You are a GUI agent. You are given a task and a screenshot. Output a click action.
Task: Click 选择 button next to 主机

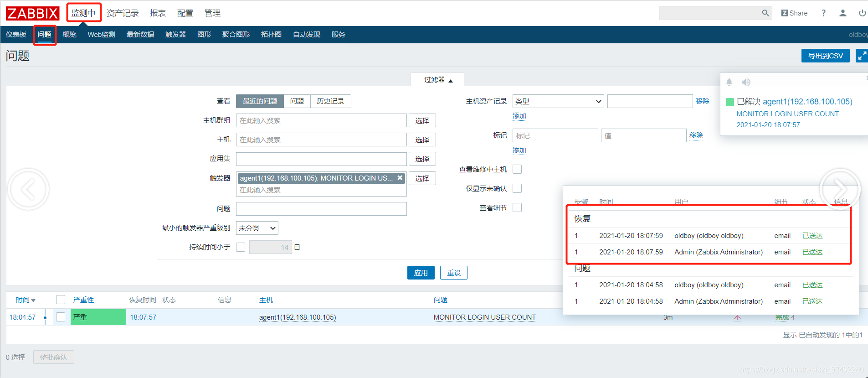pyautogui.click(x=422, y=140)
